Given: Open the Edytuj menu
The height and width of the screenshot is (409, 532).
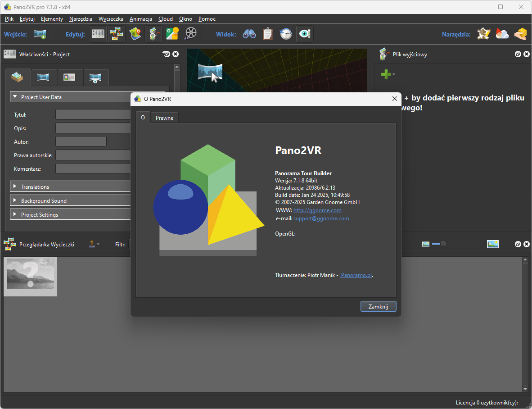Looking at the screenshot, I should pyautogui.click(x=27, y=18).
